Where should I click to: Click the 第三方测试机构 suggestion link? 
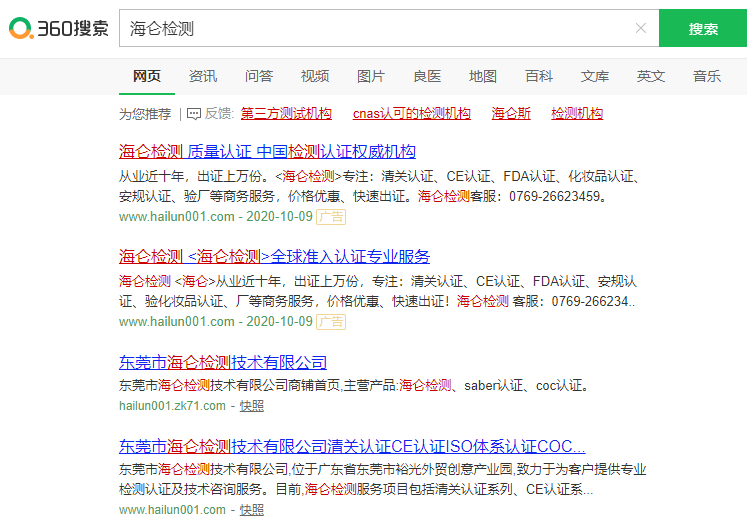coord(286,114)
